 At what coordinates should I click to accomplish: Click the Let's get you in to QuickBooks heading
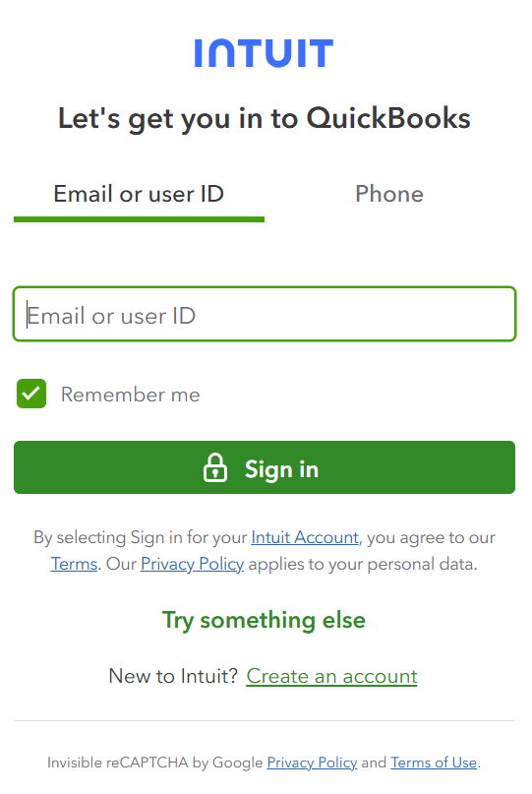click(x=265, y=118)
